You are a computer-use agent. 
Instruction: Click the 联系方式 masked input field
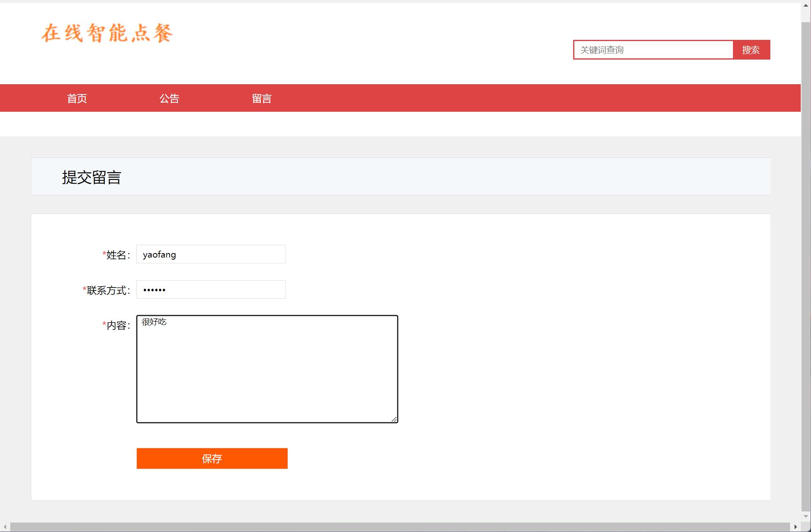coord(211,290)
